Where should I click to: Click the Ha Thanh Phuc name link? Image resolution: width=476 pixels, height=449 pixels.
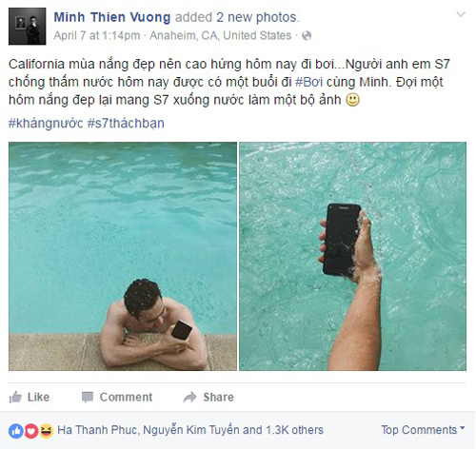point(97,430)
